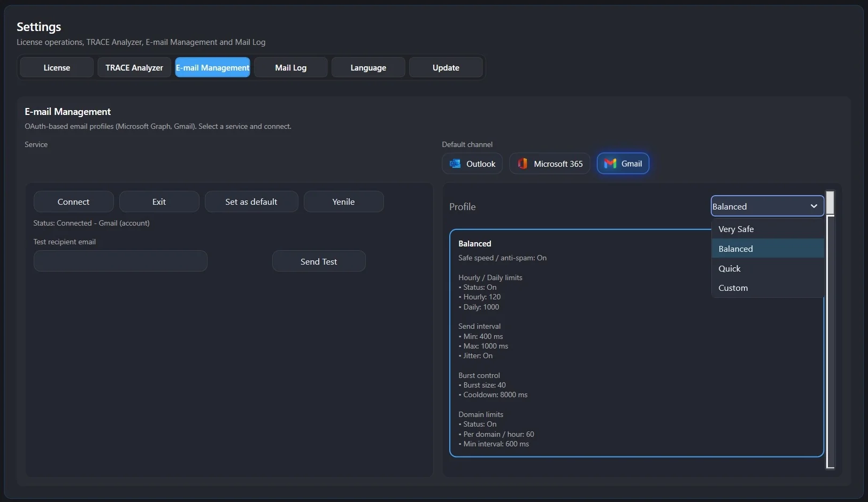Select Outlook as the default channel
The height and width of the screenshot is (502, 868).
click(x=472, y=164)
